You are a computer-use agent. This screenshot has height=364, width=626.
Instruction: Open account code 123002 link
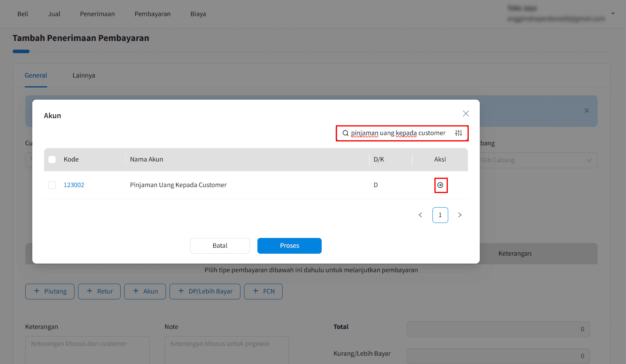(74, 185)
